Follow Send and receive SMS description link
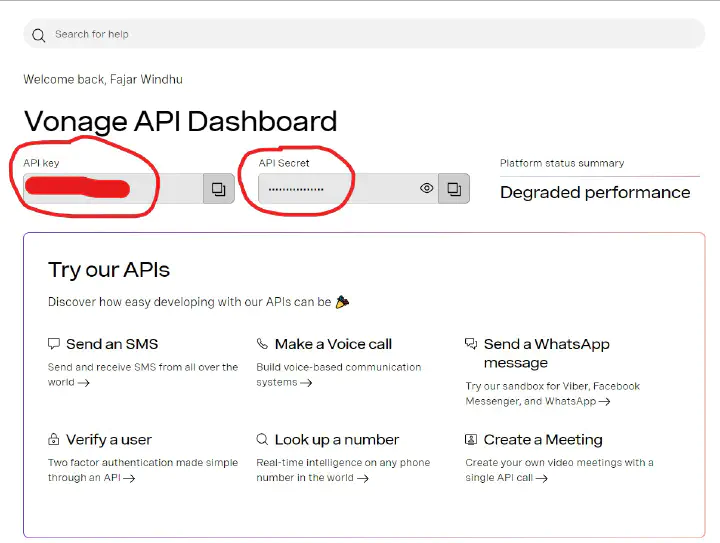The image size is (720, 543). tap(143, 375)
